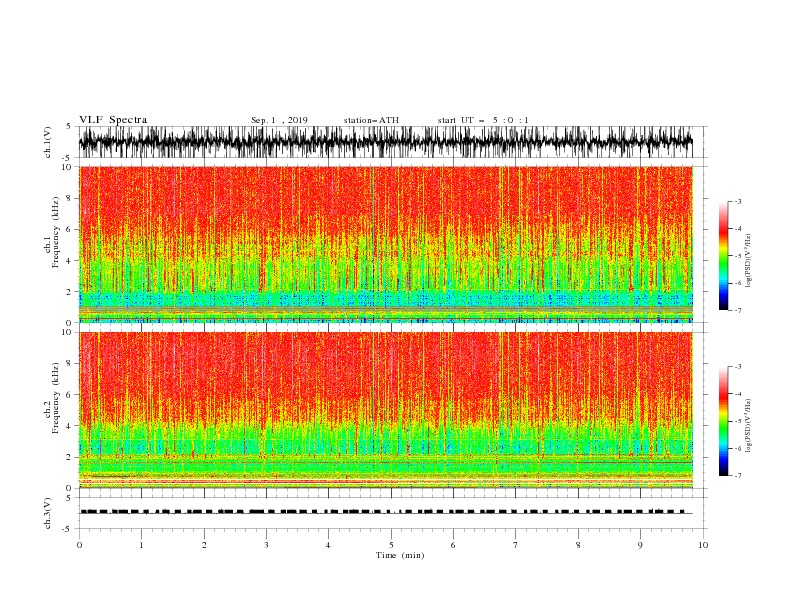This screenshot has width=792, height=612.
Task: Click the '-5' tick of the ch.1(V) axis
Action: click(x=68, y=158)
